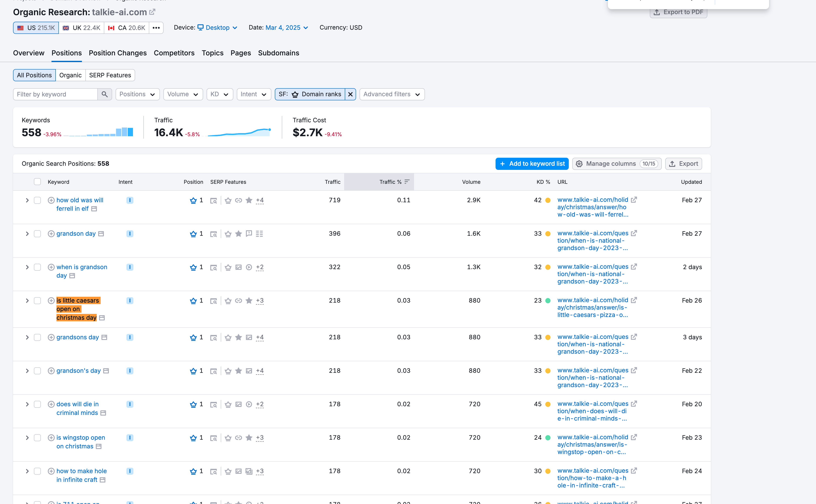Expand the 'when is grandson day' row chevron
Viewport: 816px width, 504px height.
click(x=27, y=267)
